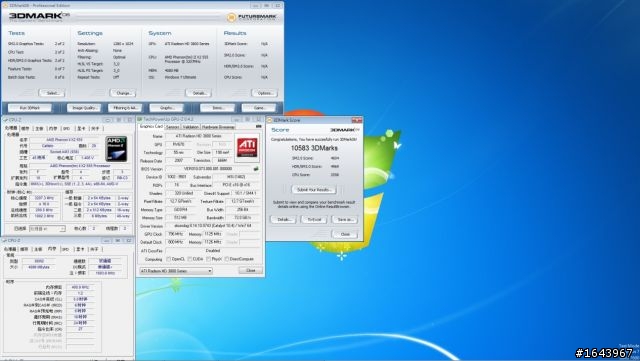The height and width of the screenshot is (361, 640).
Task: Click the To Excel button
Action: point(314,220)
